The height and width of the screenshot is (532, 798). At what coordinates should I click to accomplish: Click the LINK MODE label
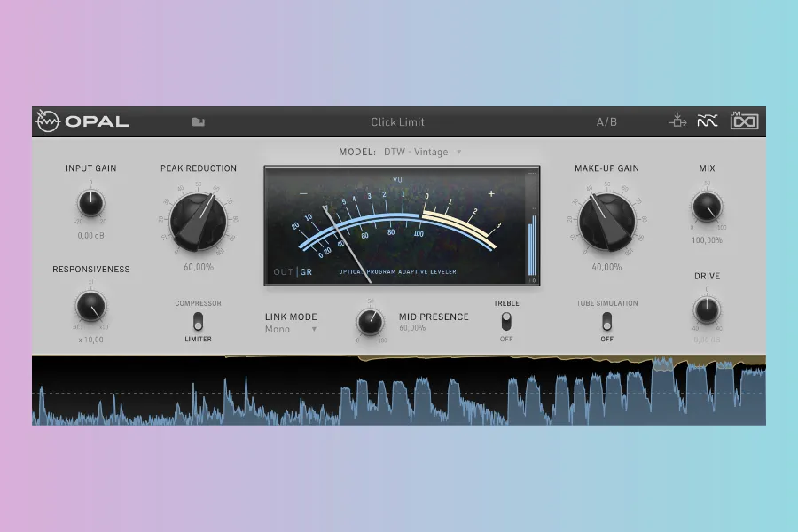point(291,317)
